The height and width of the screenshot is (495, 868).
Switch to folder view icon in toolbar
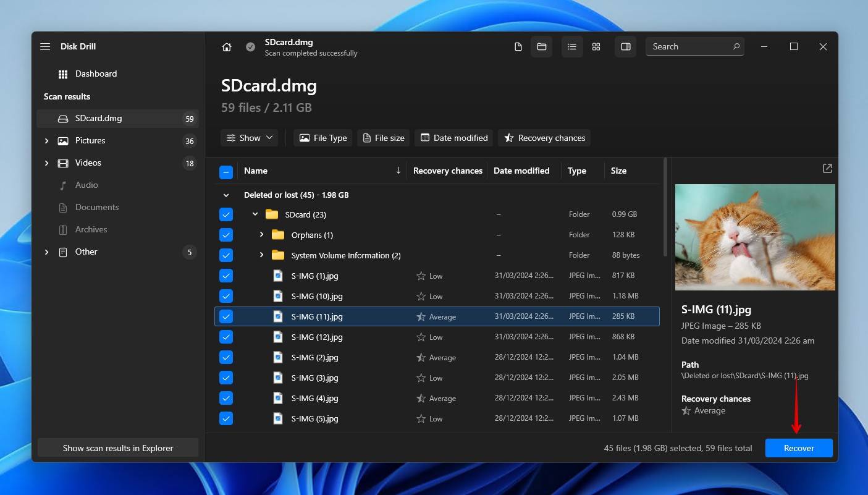point(542,47)
